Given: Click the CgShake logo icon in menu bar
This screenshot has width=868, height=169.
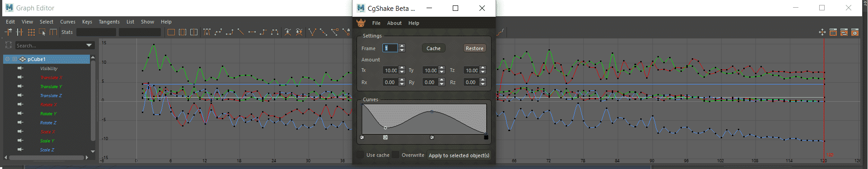Looking at the screenshot, I should tap(361, 23).
